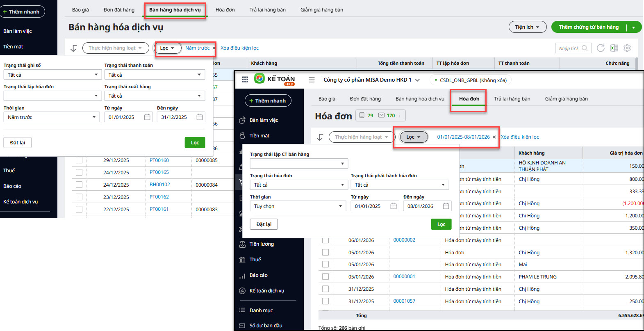Click the Nhập từ khóa search field
This screenshot has width=644, height=331.
pos(569,48)
